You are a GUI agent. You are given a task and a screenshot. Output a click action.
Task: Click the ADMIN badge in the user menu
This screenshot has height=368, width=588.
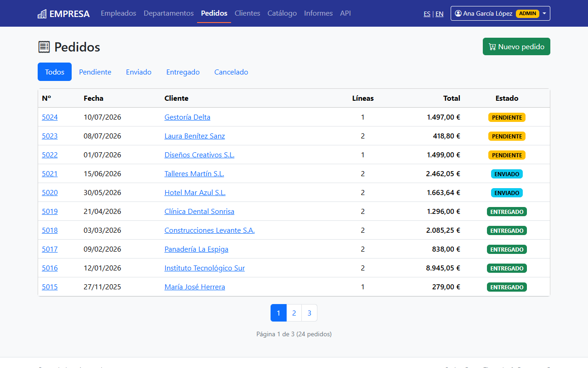pos(527,14)
